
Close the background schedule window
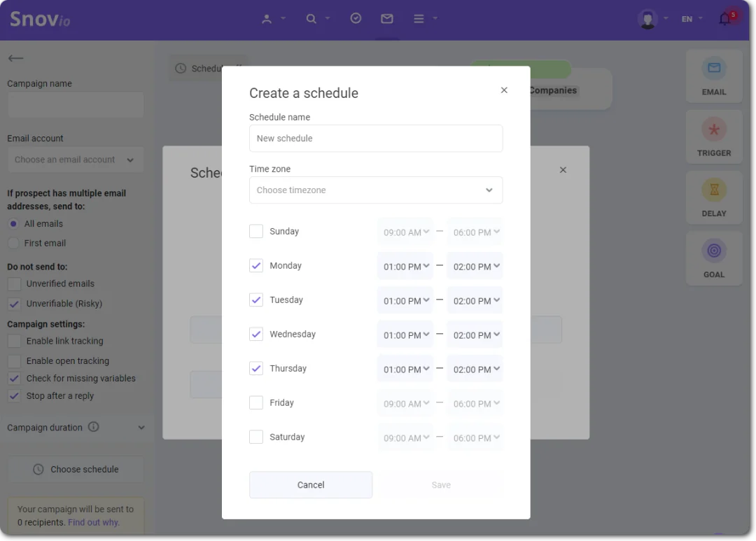point(563,170)
